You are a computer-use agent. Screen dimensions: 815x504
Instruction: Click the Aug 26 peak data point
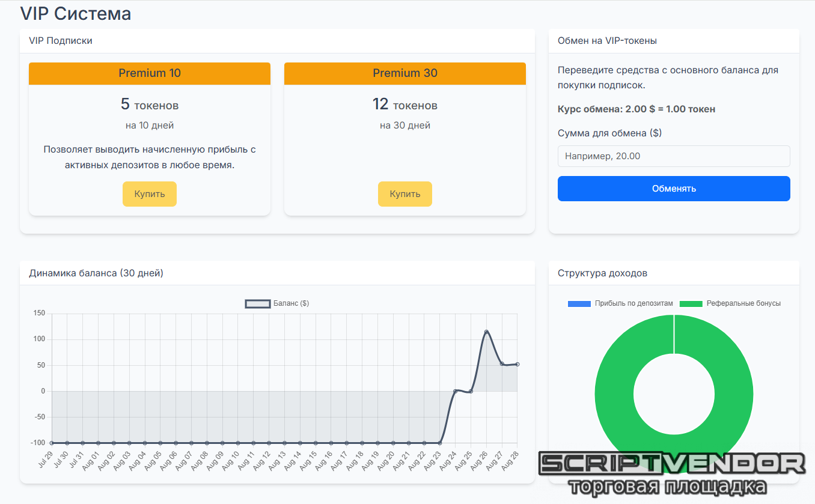click(486, 332)
